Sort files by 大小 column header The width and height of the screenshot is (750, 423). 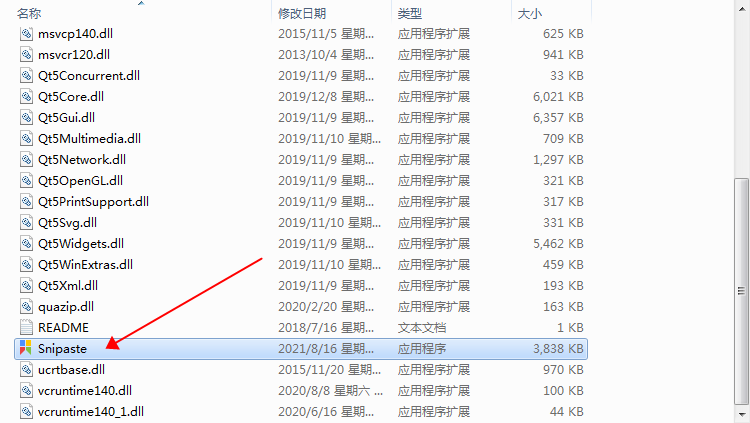click(x=529, y=13)
